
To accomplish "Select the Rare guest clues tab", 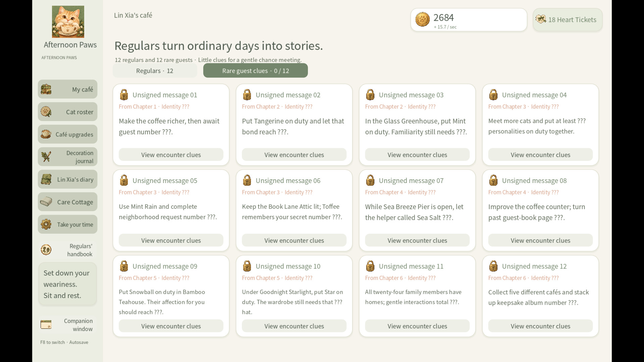I will coord(256,71).
